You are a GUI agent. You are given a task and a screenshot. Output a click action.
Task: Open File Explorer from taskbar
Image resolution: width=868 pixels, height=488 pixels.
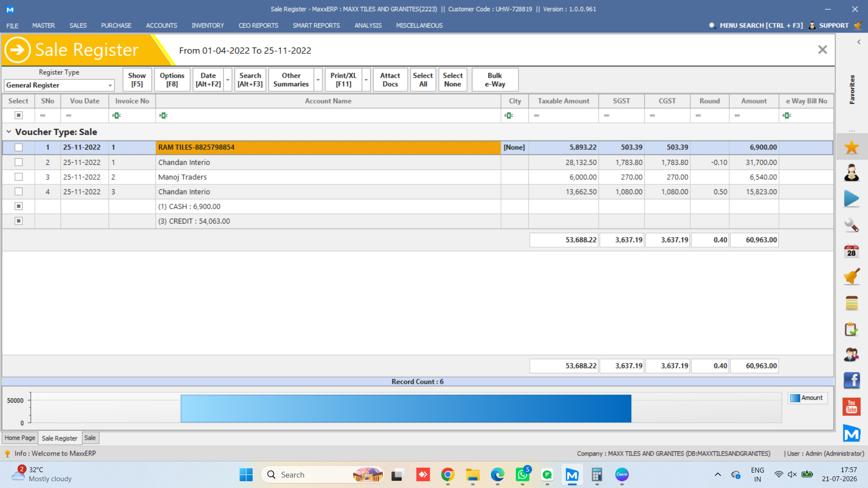(472, 474)
